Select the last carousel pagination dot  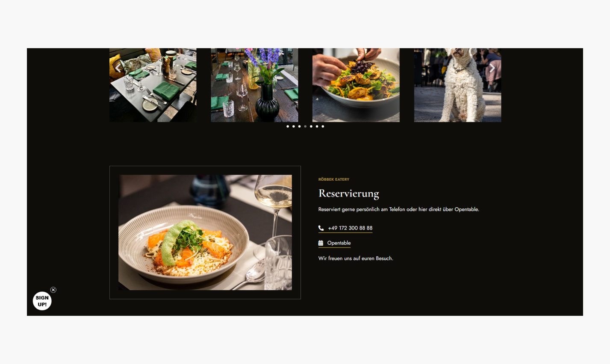pyautogui.click(x=323, y=126)
